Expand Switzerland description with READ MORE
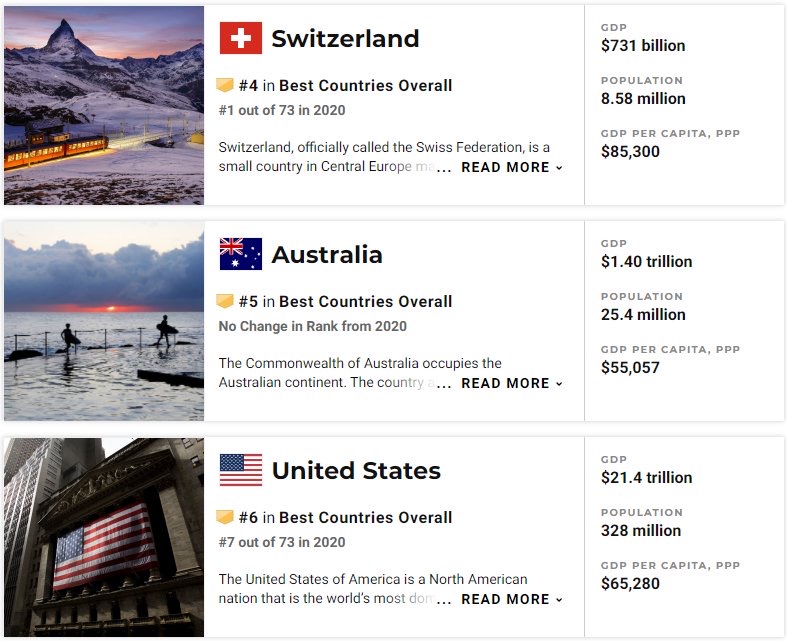 [x=512, y=167]
